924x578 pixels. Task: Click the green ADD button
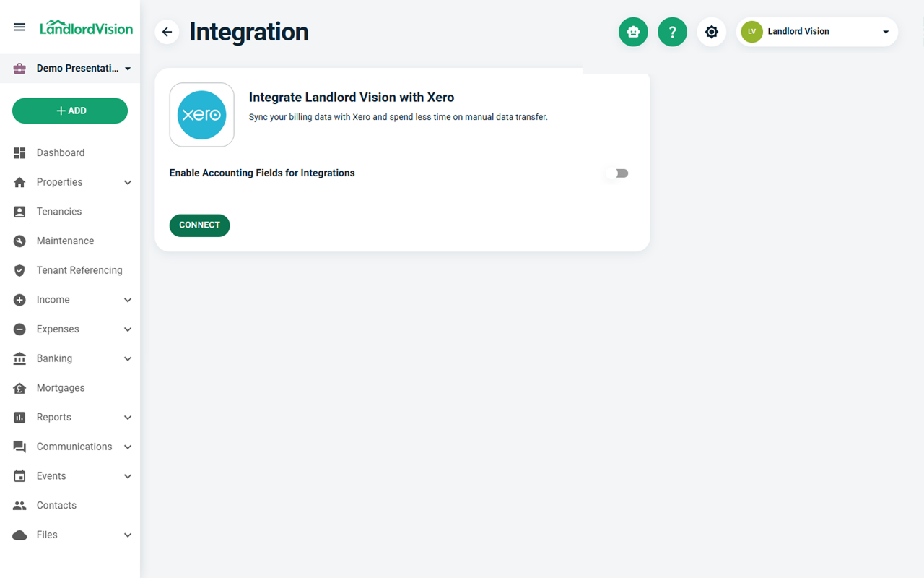70,111
